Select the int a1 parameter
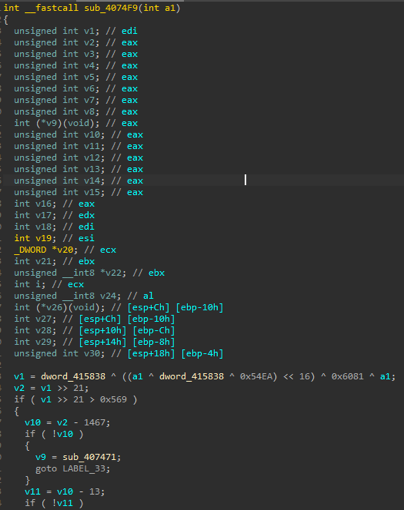Viewport: 404px width, 510px height. tap(159, 8)
